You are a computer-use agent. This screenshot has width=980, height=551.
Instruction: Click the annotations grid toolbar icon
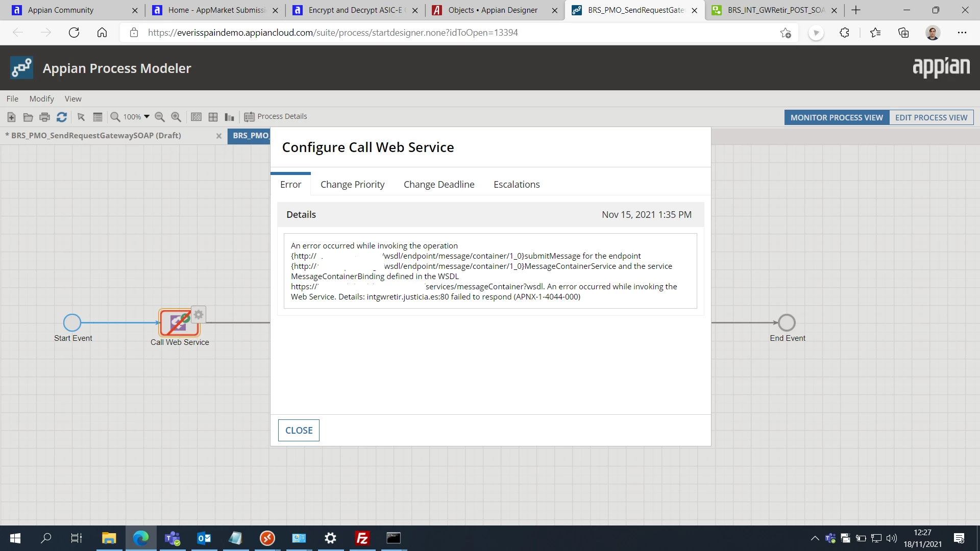196,117
